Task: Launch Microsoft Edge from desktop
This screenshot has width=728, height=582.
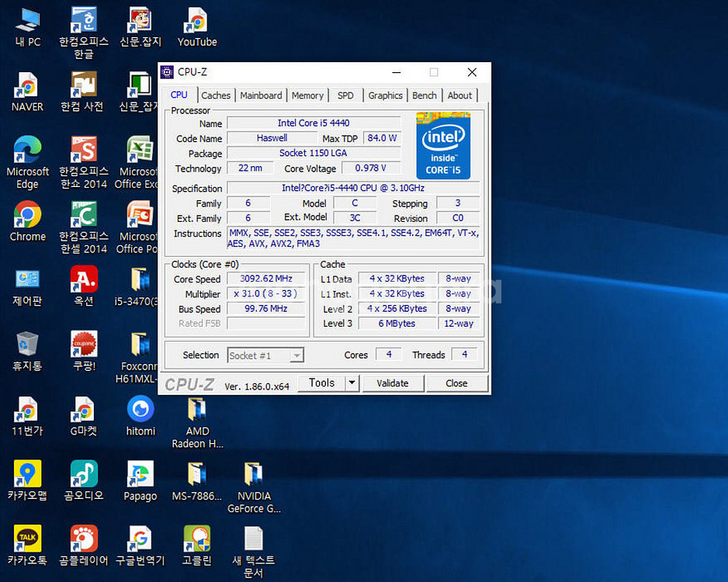Action: point(28,162)
